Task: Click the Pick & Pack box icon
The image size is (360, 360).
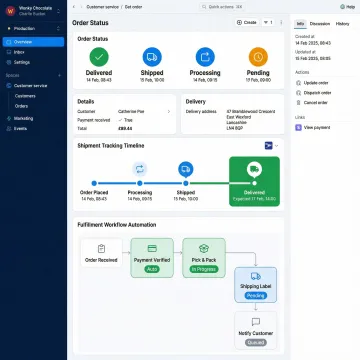Action: point(204,248)
